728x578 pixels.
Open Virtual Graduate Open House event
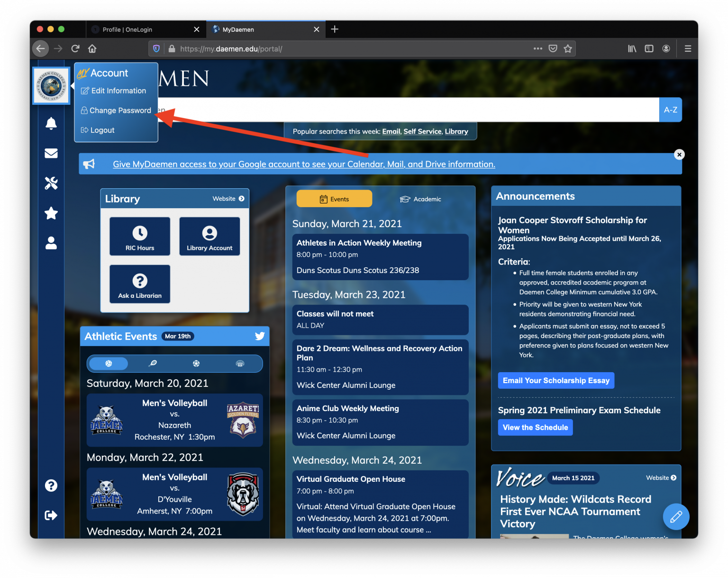380,504
